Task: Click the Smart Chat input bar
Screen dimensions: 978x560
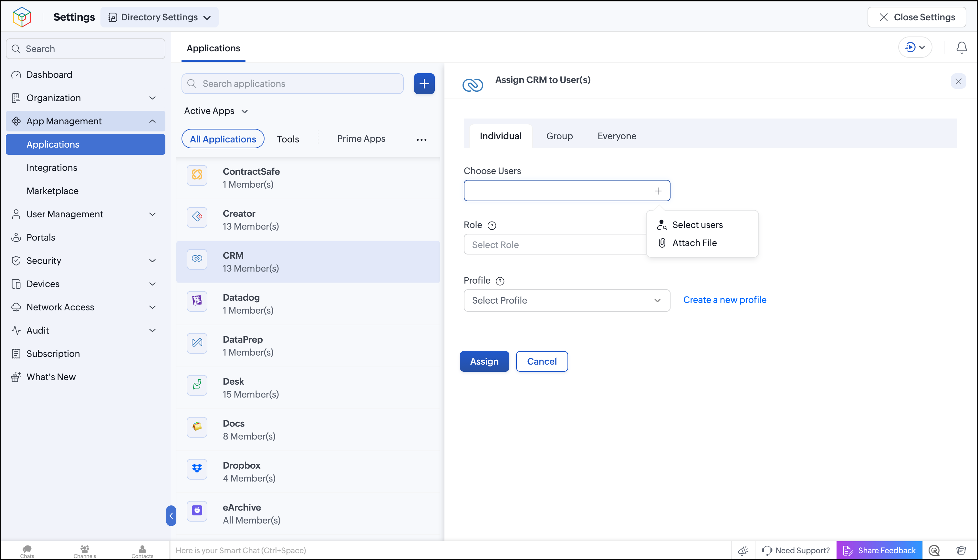Action: pos(450,550)
